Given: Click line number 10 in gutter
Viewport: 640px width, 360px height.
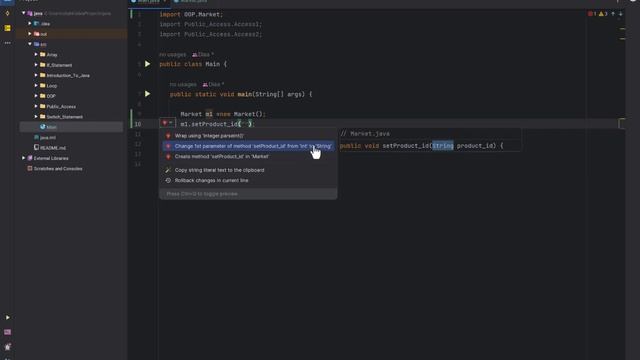Looking at the screenshot, I should 138,124.
